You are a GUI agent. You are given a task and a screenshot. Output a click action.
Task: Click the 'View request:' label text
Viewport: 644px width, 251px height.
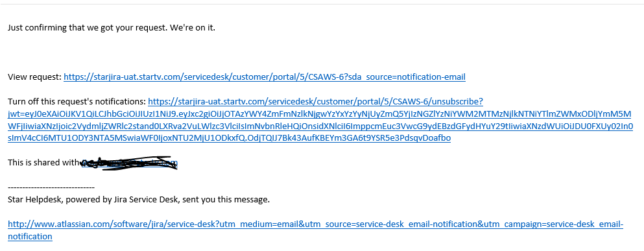click(34, 77)
